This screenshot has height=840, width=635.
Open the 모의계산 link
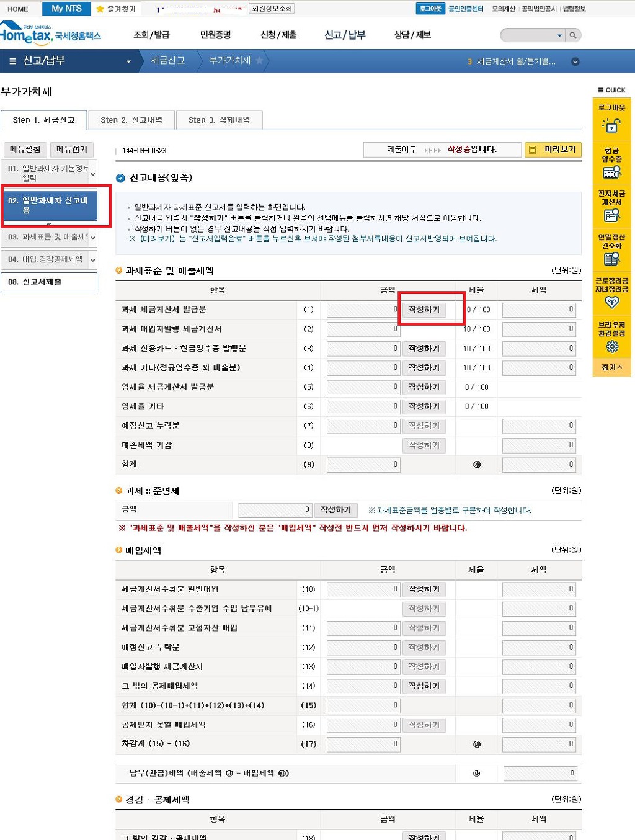click(504, 9)
